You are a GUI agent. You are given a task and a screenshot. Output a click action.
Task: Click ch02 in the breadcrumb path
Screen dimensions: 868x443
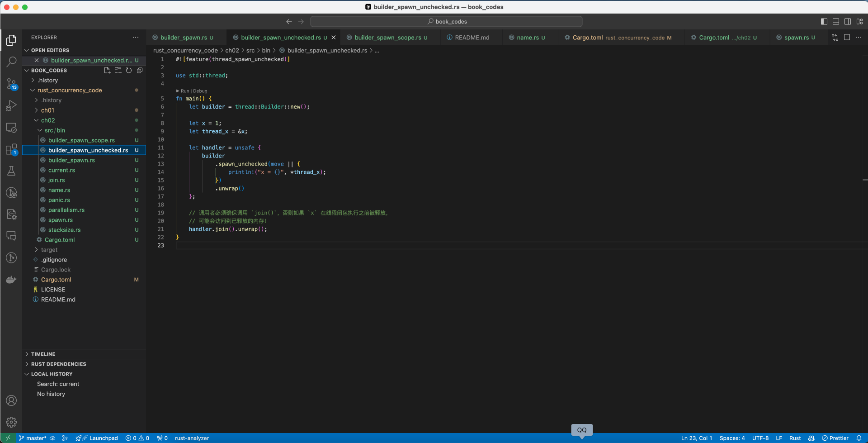pyautogui.click(x=232, y=50)
